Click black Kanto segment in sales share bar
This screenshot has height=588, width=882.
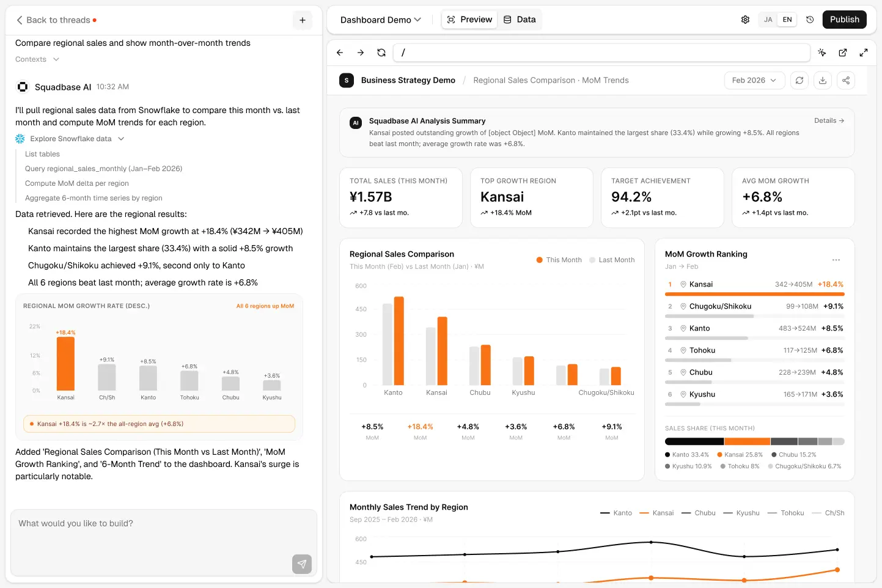[694, 441]
